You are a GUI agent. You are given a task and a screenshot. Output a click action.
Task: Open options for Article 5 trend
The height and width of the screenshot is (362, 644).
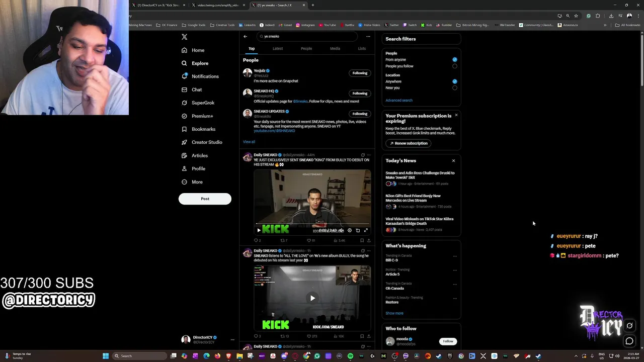click(x=455, y=270)
